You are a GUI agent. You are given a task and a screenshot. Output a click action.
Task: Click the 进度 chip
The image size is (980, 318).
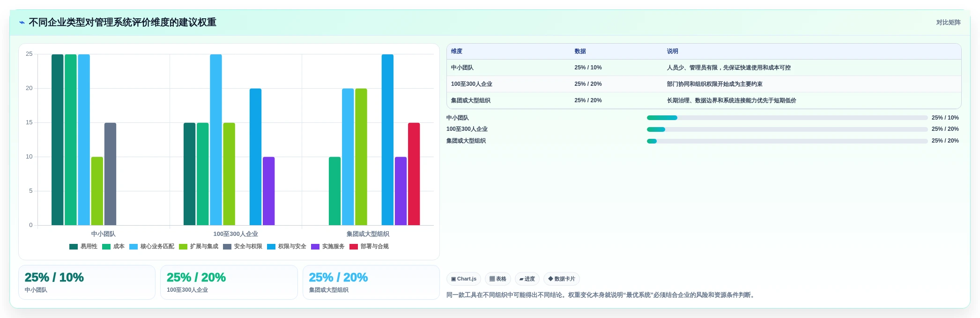[527, 279]
